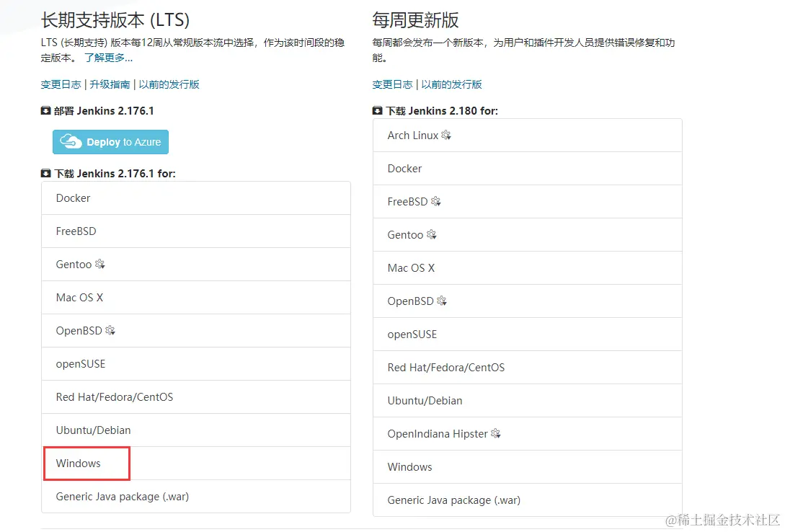Click the gear icon beside OpenIndiana Hipster
The width and height of the screenshot is (785, 532).
(x=496, y=433)
